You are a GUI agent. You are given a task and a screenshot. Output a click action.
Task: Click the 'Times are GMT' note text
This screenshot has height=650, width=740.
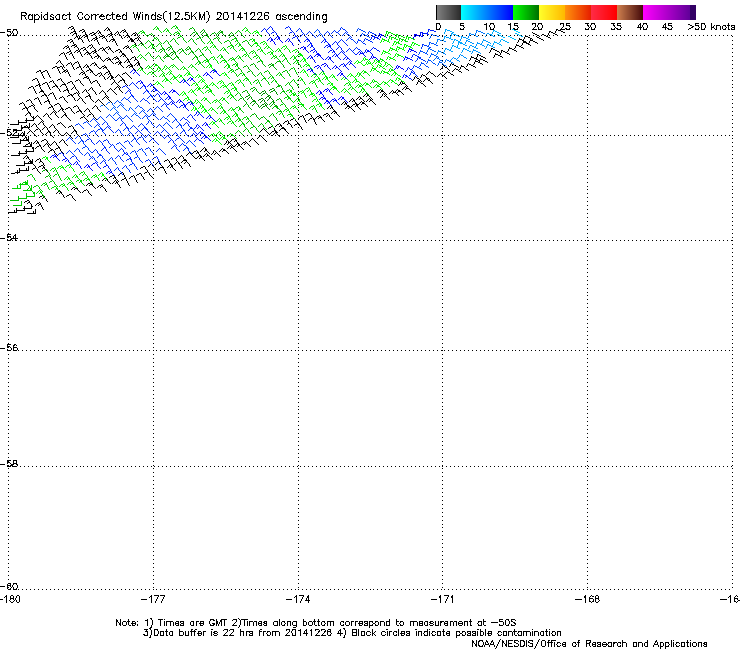click(193, 623)
